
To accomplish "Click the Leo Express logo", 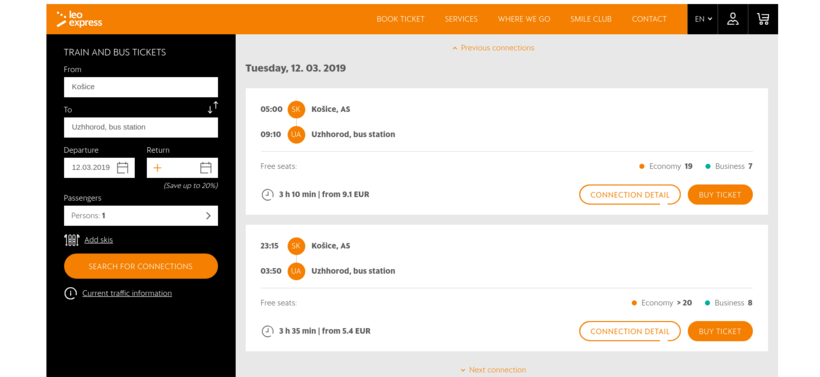I will point(79,19).
